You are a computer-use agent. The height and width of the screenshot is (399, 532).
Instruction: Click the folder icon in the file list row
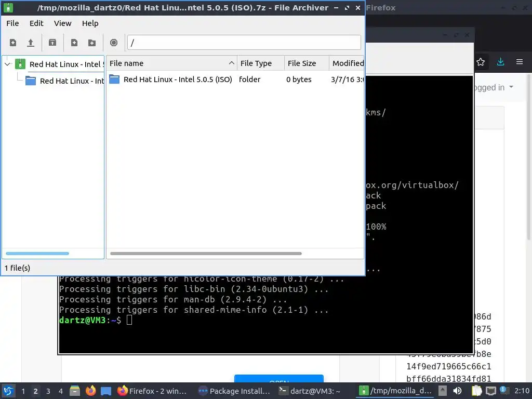point(114,79)
